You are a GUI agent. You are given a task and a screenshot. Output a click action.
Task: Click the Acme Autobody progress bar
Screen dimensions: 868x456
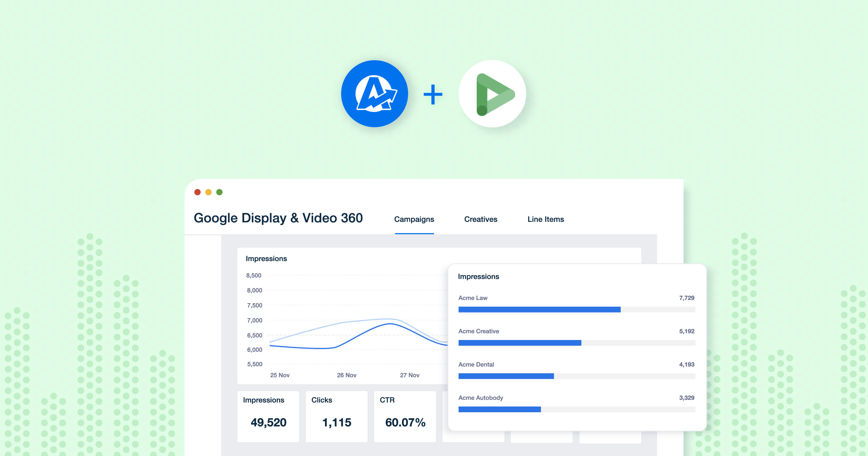click(577, 409)
